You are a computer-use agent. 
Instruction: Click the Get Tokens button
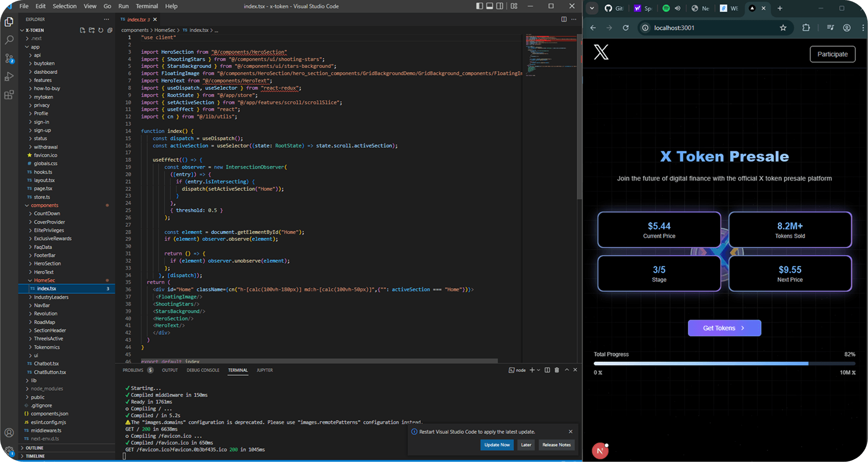(x=724, y=328)
